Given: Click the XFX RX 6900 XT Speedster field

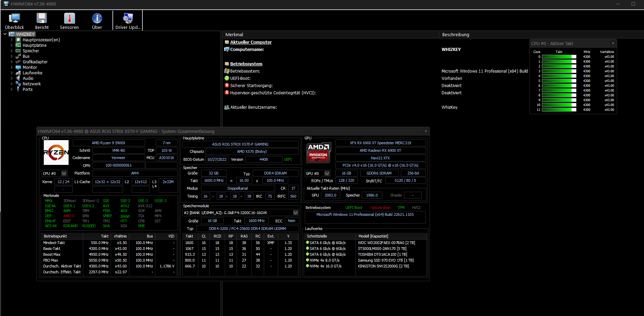Looking at the screenshot, I should 380,143.
